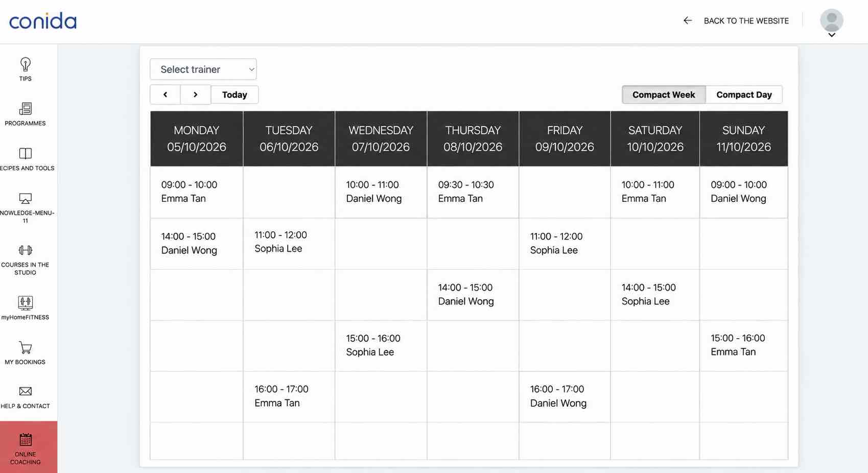Select Monday 14:00 - 15:00 Daniel Wong slot
The height and width of the screenshot is (473, 868).
(197, 244)
